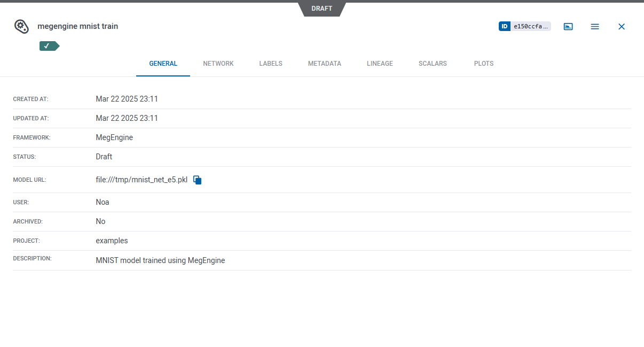Copy the model URL using the copy icon

click(x=197, y=180)
